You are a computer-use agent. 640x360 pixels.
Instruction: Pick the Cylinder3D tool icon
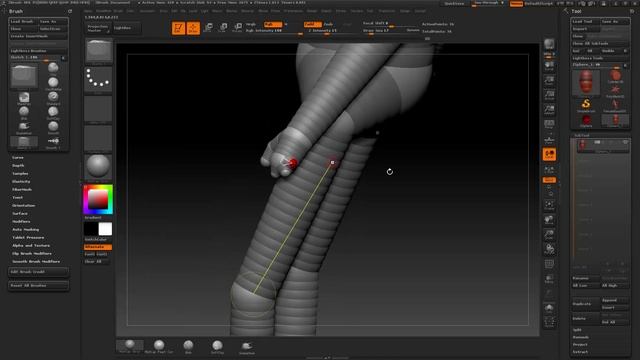615,77
